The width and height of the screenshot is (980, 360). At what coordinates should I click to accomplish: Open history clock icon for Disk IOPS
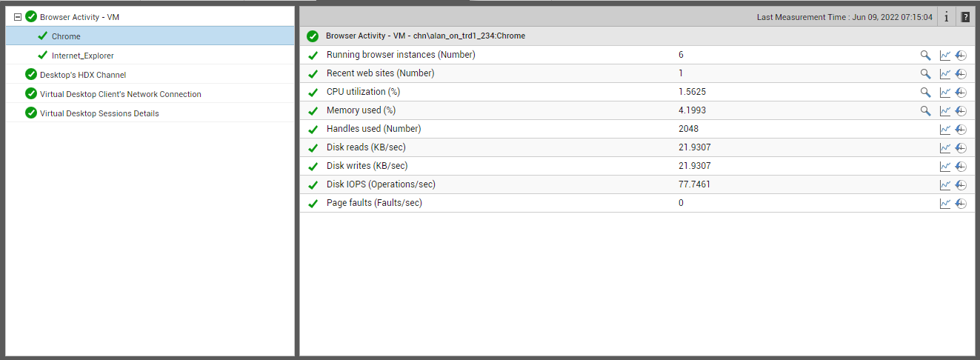click(961, 184)
